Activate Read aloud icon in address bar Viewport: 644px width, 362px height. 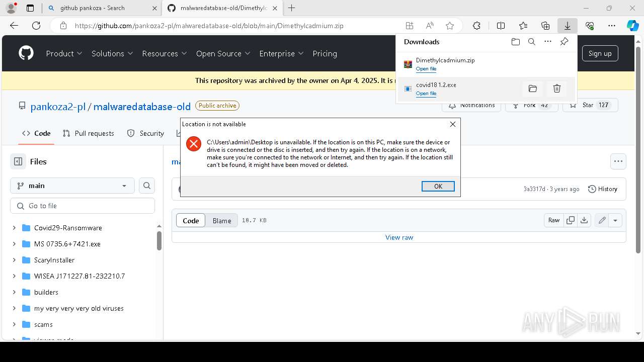pos(430,26)
